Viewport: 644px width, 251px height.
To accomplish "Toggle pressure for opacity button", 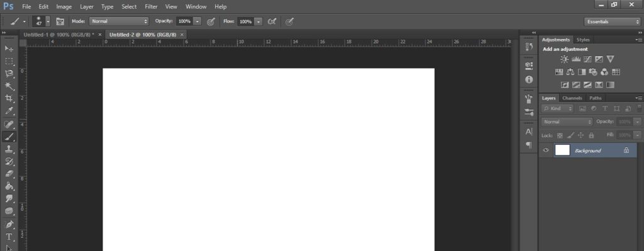I will coord(211,21).
